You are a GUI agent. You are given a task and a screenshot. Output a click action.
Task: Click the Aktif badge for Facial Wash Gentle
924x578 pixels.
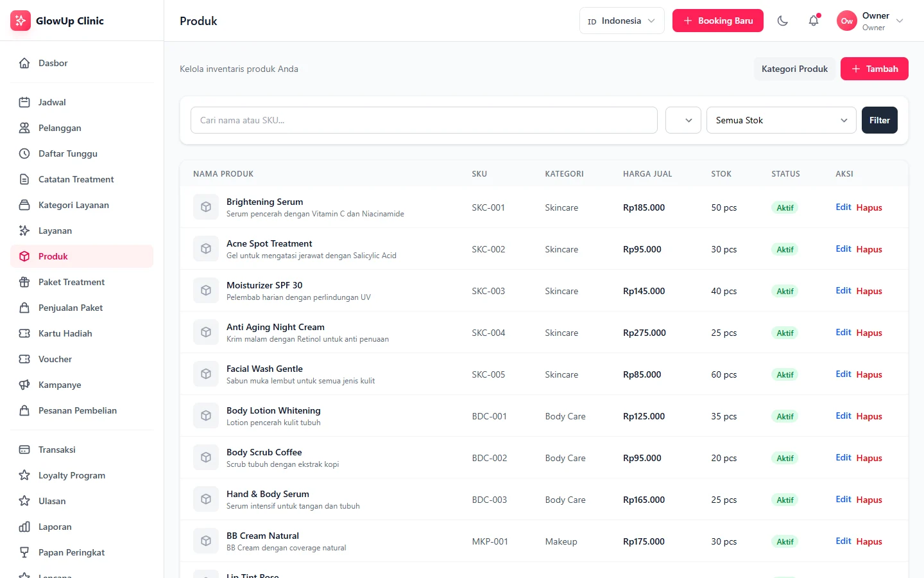tap(785, 374)
